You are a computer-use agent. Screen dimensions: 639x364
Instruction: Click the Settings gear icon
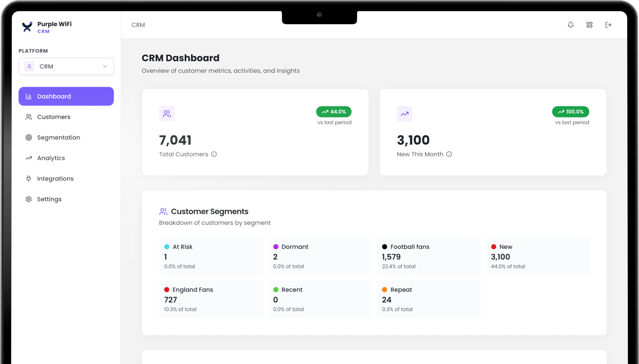29,199
